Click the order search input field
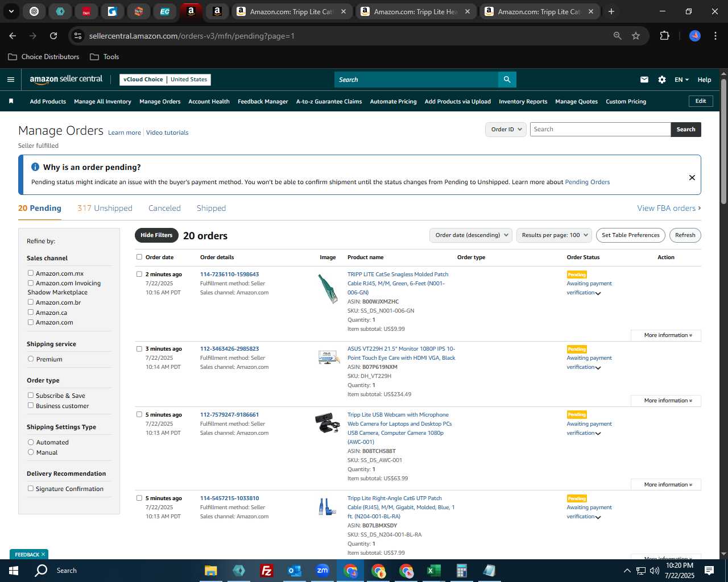 click(600, 130)
